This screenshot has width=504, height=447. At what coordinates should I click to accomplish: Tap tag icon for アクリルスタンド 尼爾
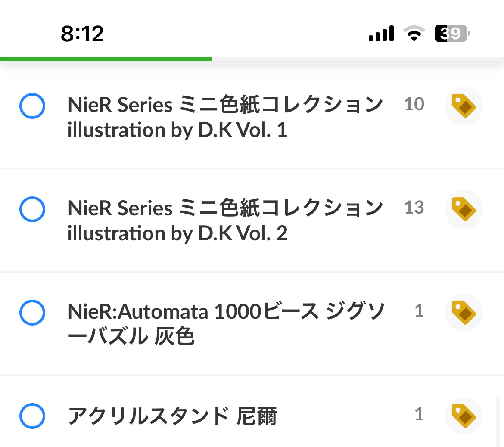(x=464, y=416)
